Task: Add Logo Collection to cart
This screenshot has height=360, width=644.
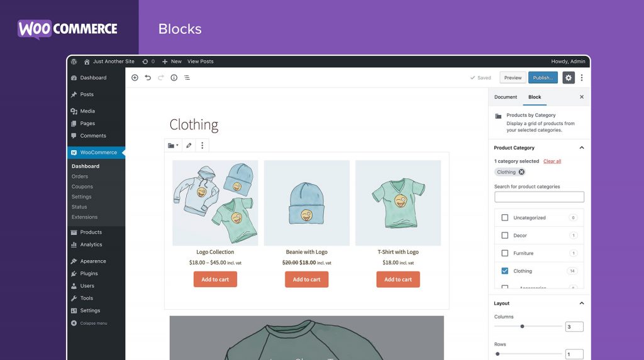Action: pos(215,279)
